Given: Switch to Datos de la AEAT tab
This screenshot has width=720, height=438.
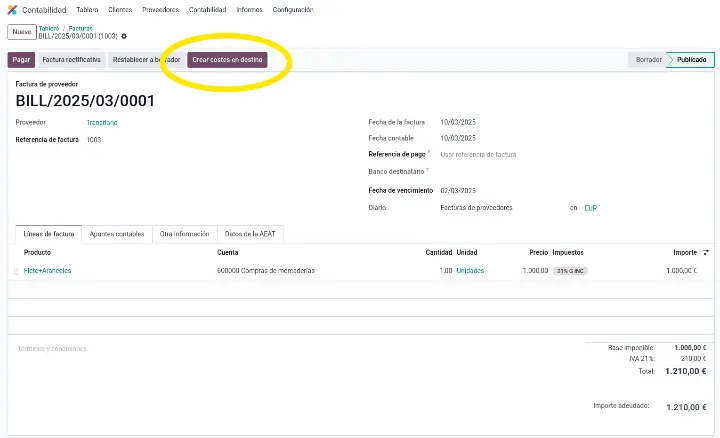Looking at the screenshot, I should pyautogui.click(x=250, y=234).
